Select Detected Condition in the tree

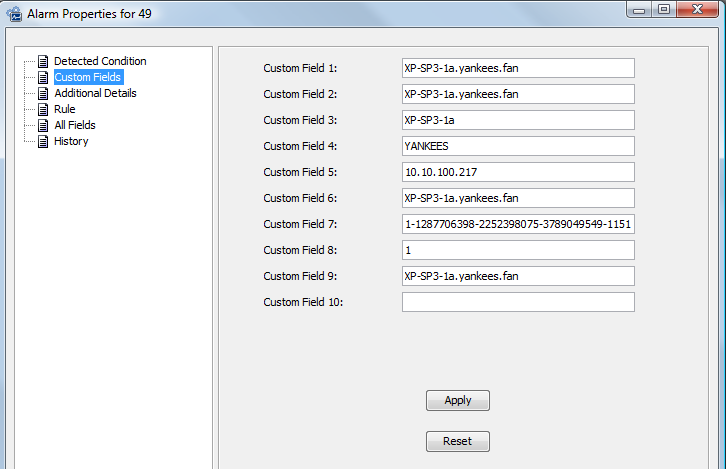[x=100, y=61]
